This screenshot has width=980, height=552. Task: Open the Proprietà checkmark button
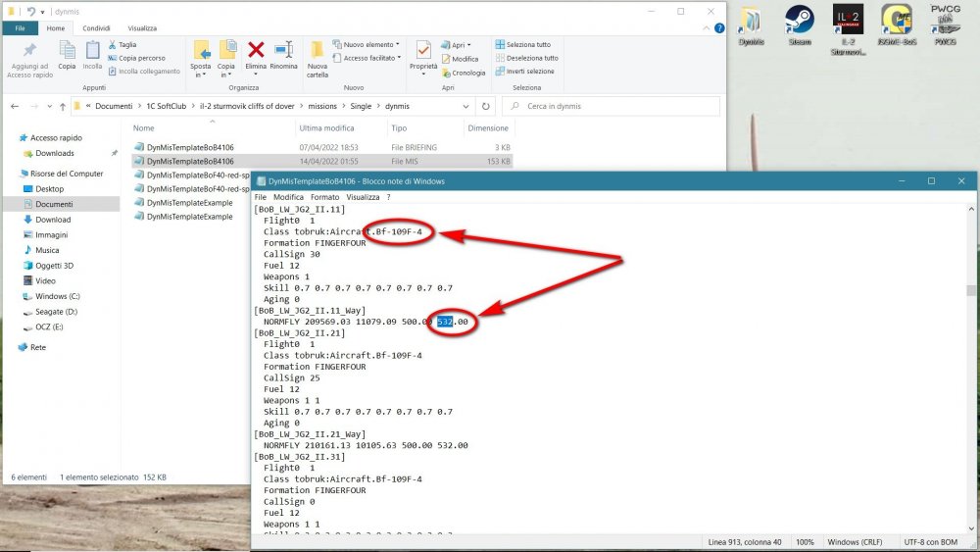(423, 58)
